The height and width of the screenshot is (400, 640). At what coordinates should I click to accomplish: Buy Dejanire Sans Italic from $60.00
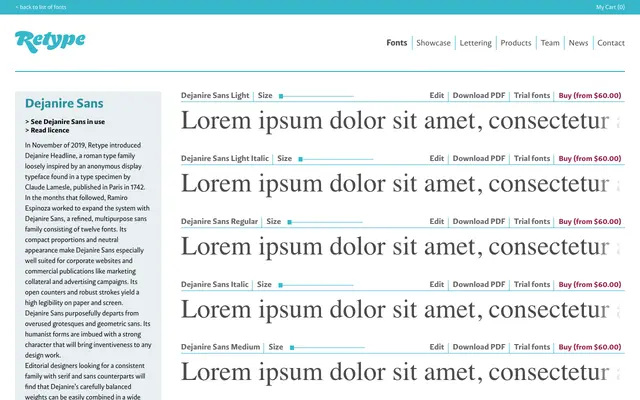click(590, 284)
